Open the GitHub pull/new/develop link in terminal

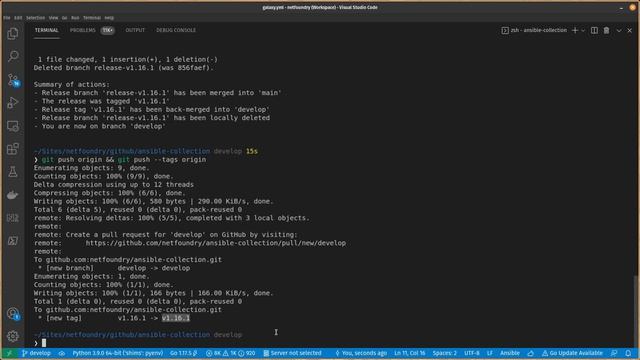(216, 243)
